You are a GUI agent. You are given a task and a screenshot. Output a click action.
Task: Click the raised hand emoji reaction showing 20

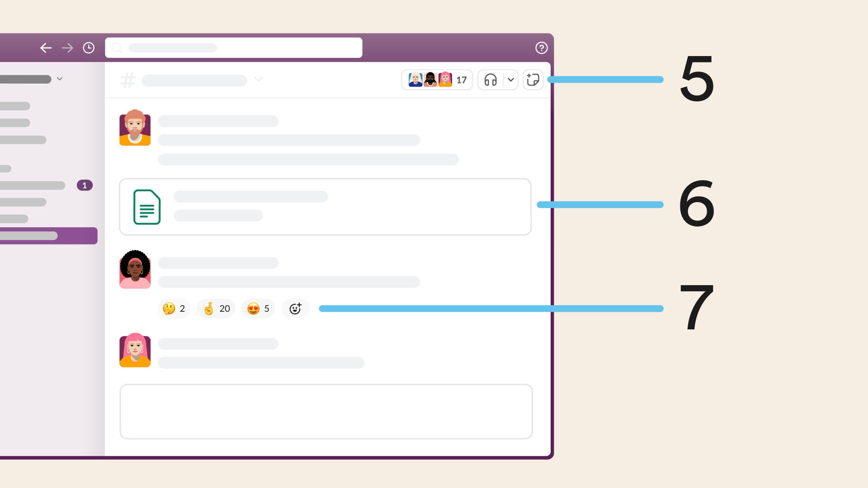(x=217, y=308)
